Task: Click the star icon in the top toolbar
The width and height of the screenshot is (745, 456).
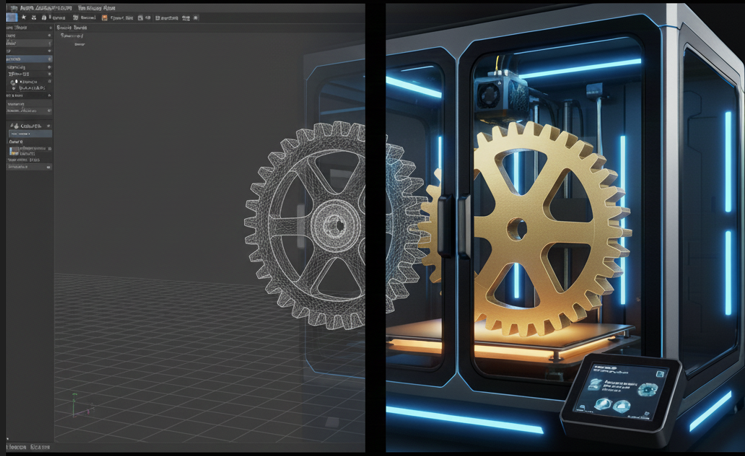Action: pos(22,17)
